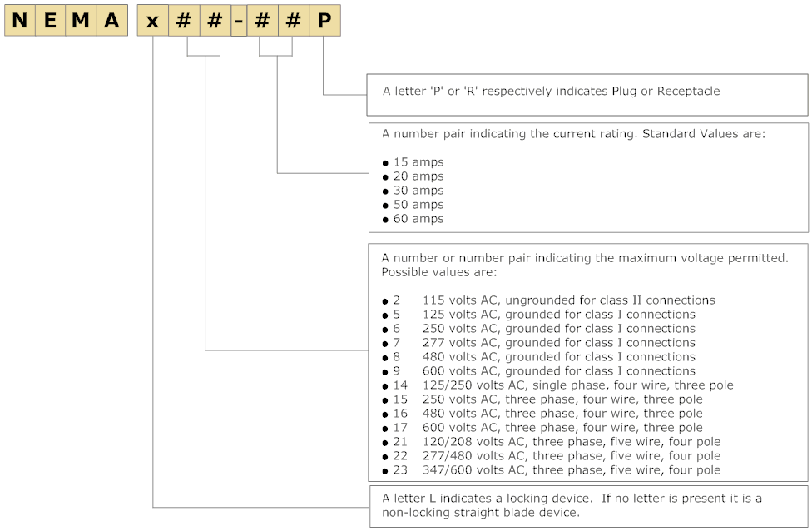Image resolution: width=812 pixels, height=531 pixels.
Task: Click the '#' box immediately left of 'P'
Action: [293, 21]
